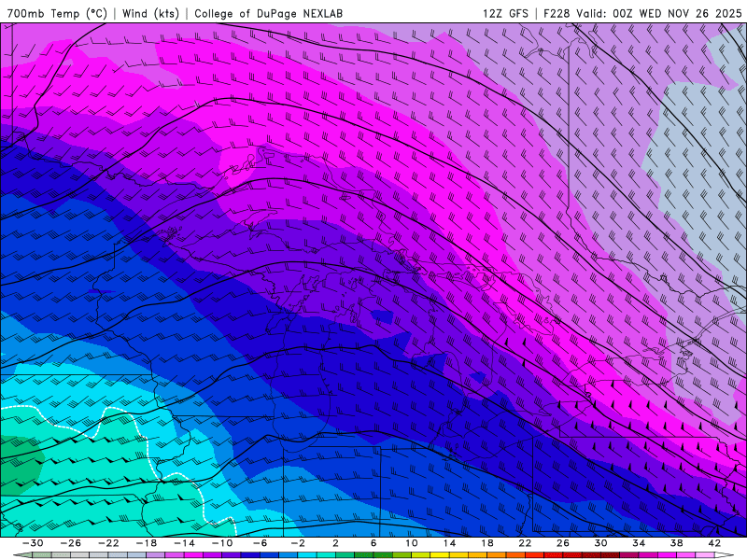Click the -22 label on color scale
747x560 pixels.
108,543
